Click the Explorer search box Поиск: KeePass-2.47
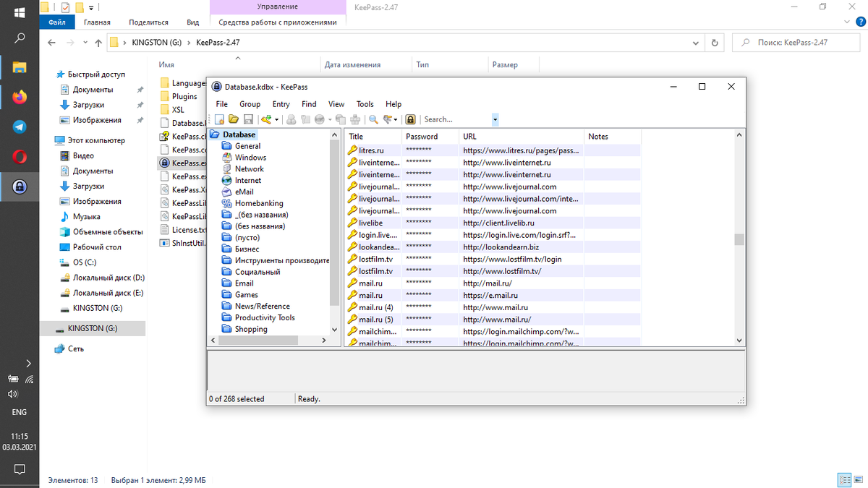The width and height of the screenshot is (868, 488). tap(795, 43)
